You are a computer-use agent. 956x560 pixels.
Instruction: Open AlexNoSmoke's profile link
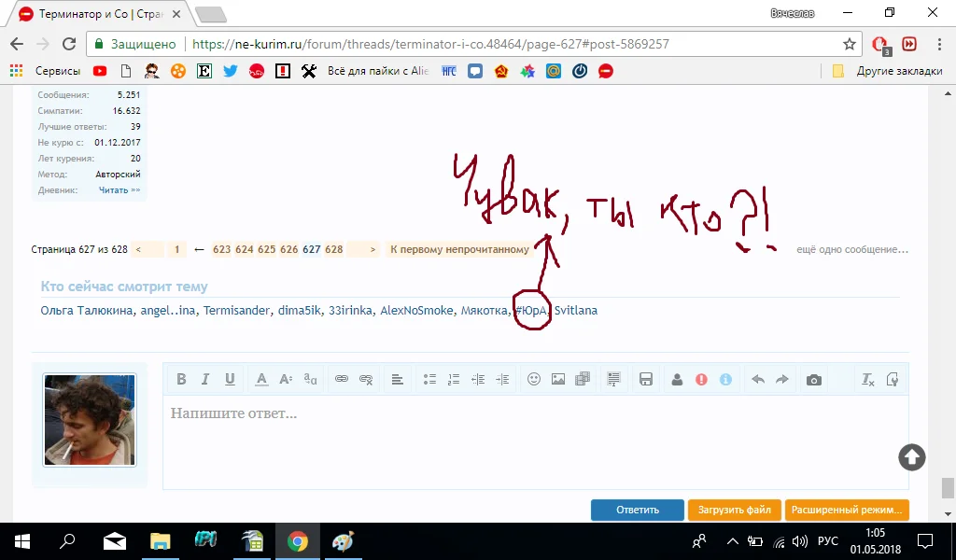pos(416,310)
